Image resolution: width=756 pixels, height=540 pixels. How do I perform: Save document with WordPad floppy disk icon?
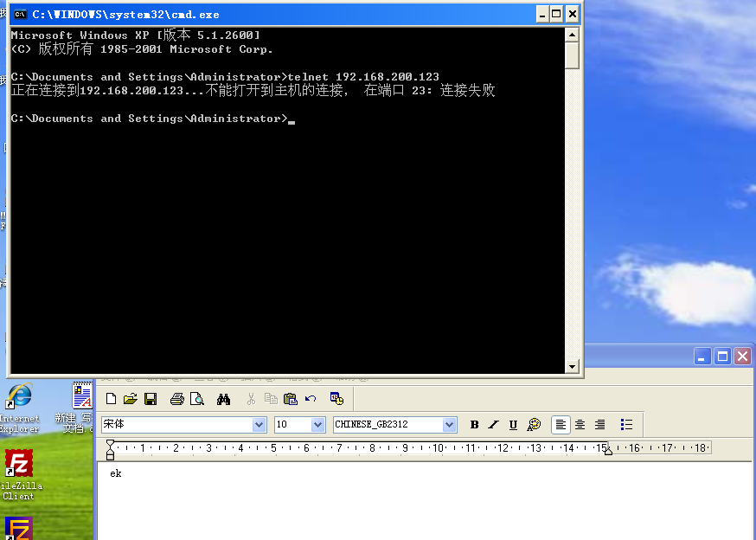151,399
